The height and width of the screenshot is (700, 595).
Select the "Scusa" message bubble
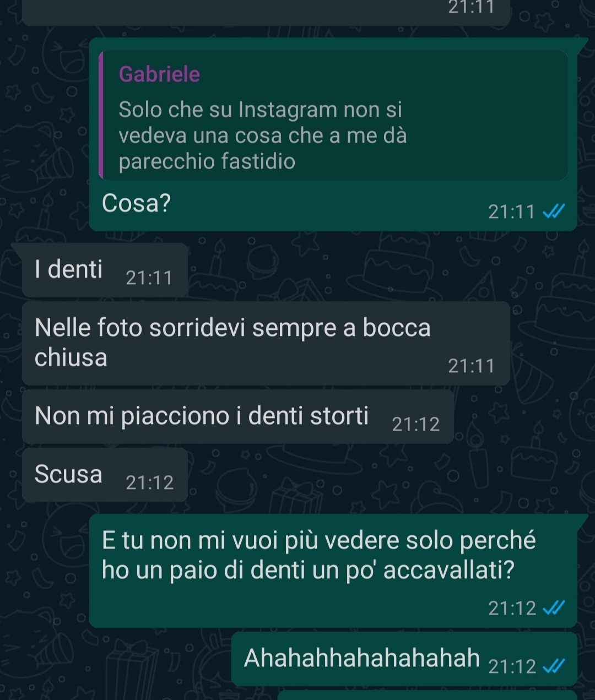(105, 475)
